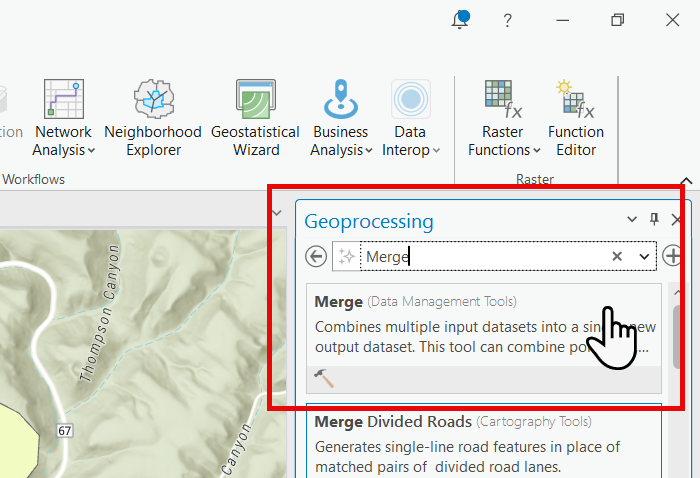Open Merge Divided Roads tool result
The image size is (700, 478).
point(484,441)
